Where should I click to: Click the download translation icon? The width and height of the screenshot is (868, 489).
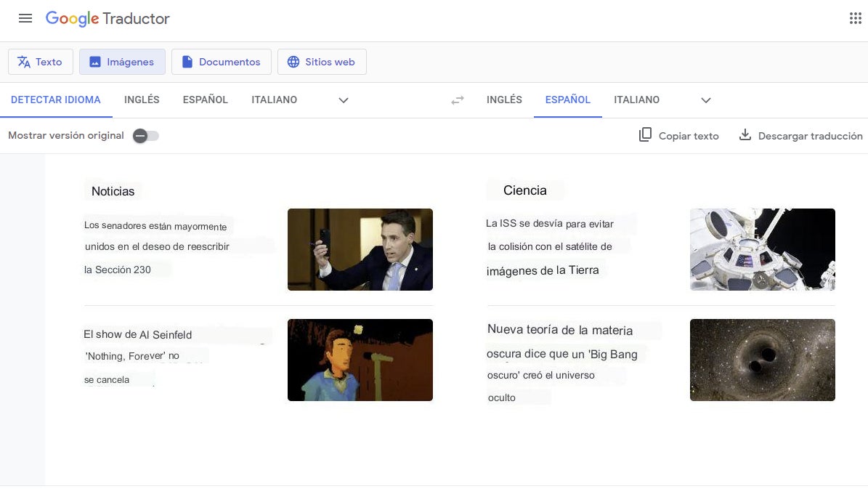point(745,135)
